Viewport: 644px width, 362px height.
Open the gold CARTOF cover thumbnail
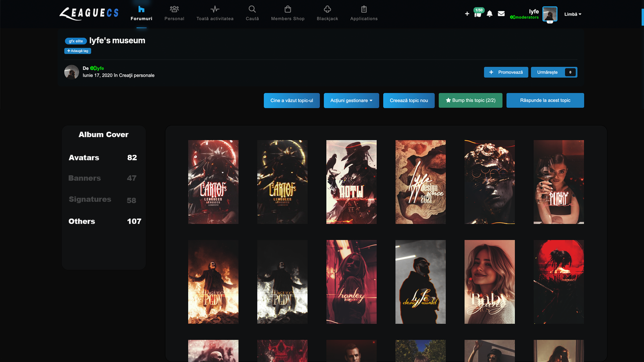(282, 182)
